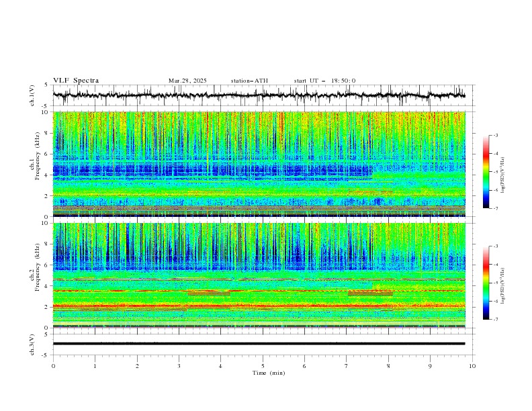This screenshot has width=532, height=411.
Task: Click the time axis tick '0'
Action: coord(53,366)
